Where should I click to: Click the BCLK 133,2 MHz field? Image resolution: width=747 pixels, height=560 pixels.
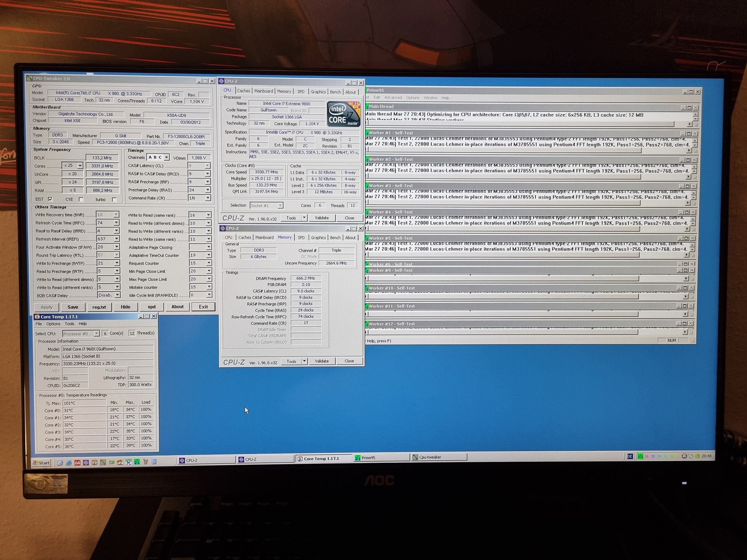[x=102, y=158]
